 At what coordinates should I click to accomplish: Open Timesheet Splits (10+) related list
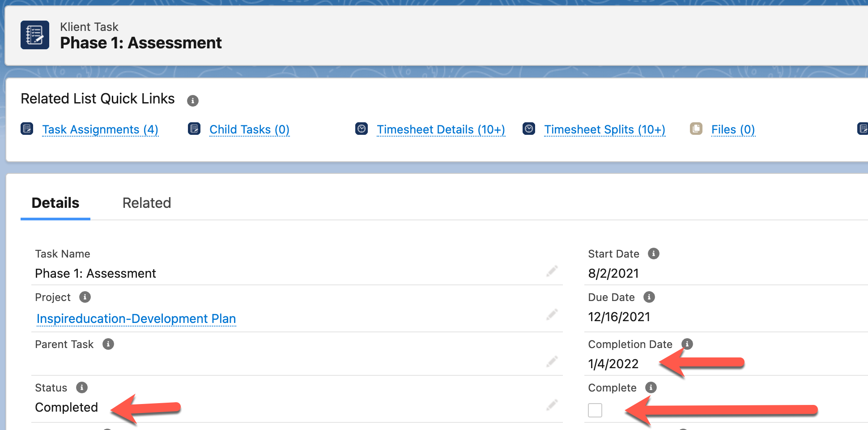[604, 129]
